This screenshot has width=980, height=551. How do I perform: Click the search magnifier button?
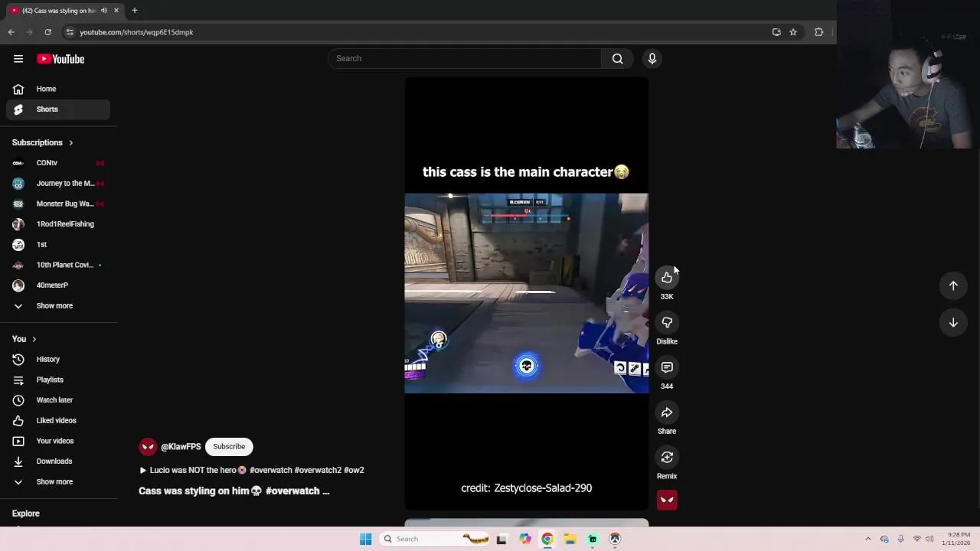617,58
